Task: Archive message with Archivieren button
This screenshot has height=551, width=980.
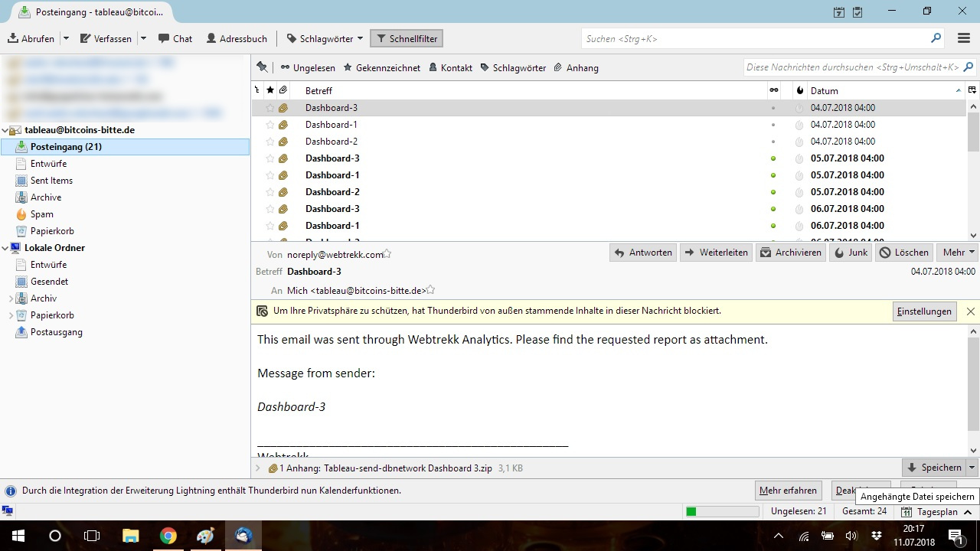Action: (x=791, y=253)
